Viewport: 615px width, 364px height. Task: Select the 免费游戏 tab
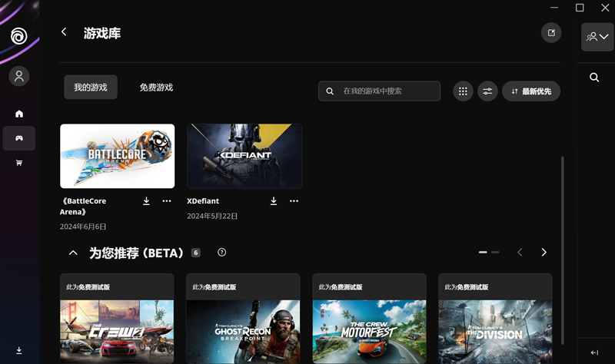[156, 87]
